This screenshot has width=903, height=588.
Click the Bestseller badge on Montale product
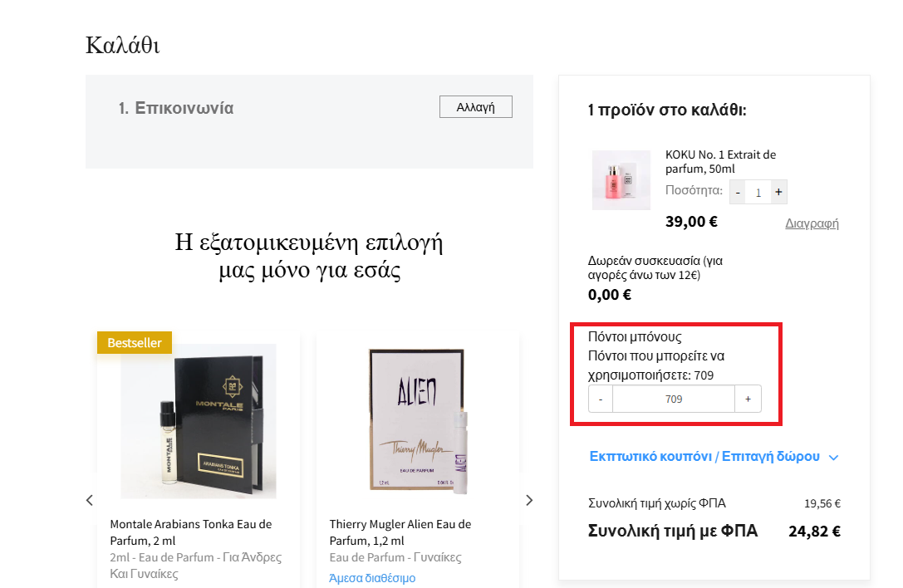[135, 343]
